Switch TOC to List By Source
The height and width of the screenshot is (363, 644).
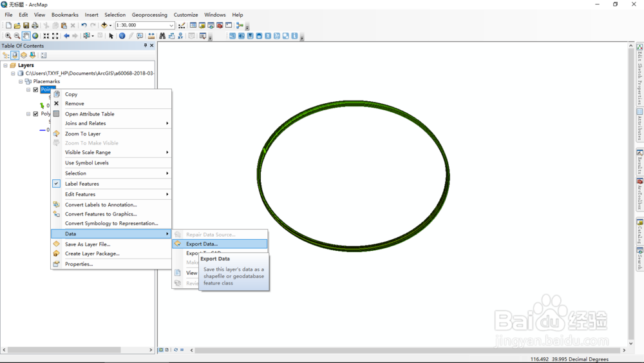[15, 55]
